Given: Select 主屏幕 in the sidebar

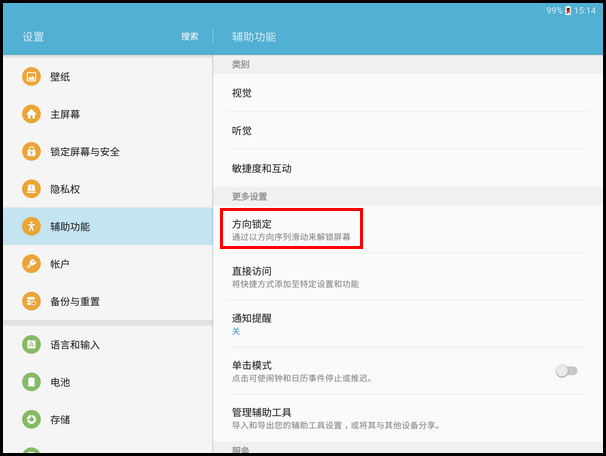Looking at the screenshot, I should pos(108,114).
